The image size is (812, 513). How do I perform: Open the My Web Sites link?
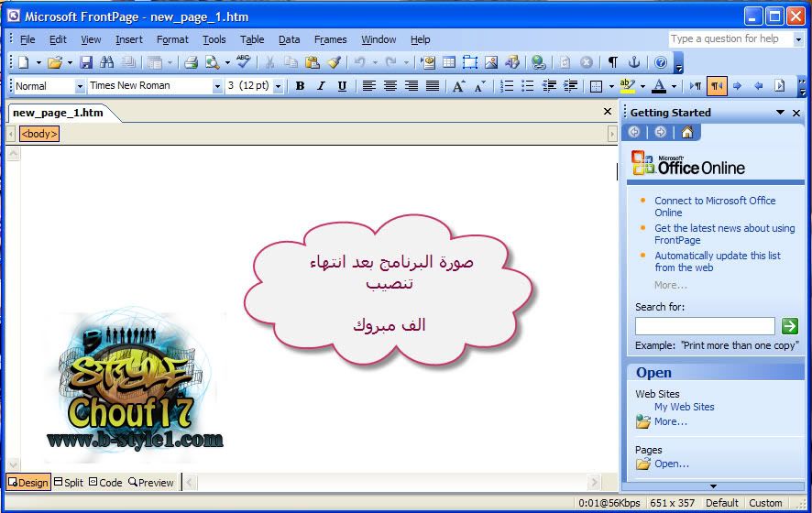(684, 407)
